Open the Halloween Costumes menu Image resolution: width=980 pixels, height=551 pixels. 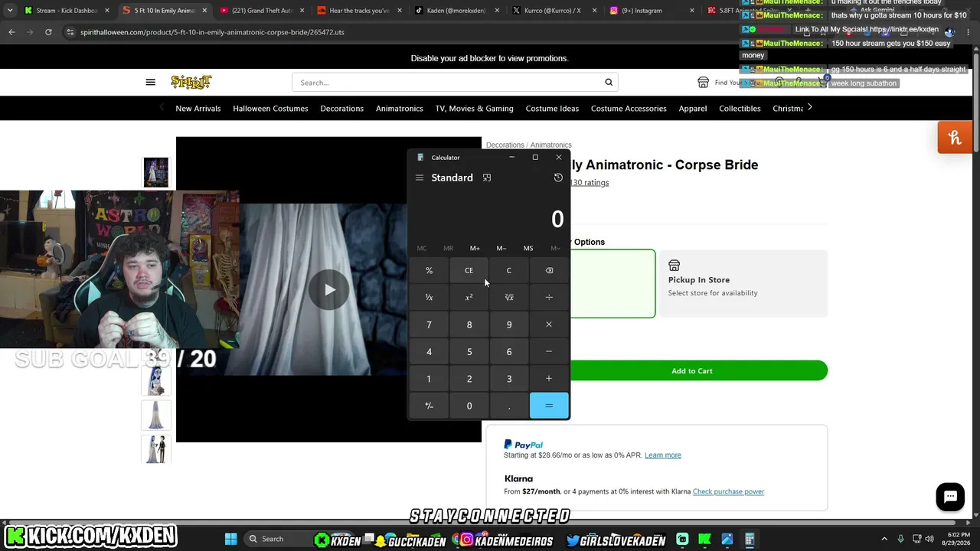coord(270,108)
